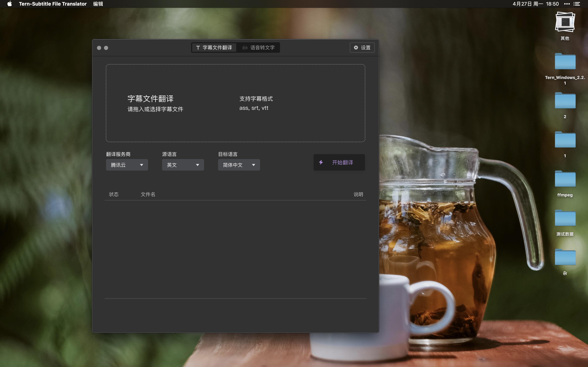Select the Tern_Windows_2.2.1 folder icon

pos(565,62)
